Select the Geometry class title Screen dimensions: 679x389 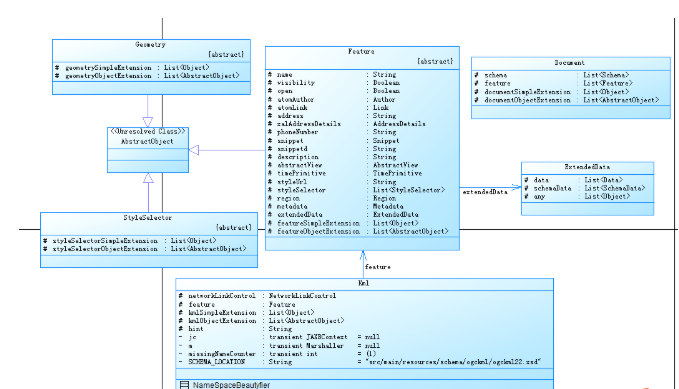(150, 44)
